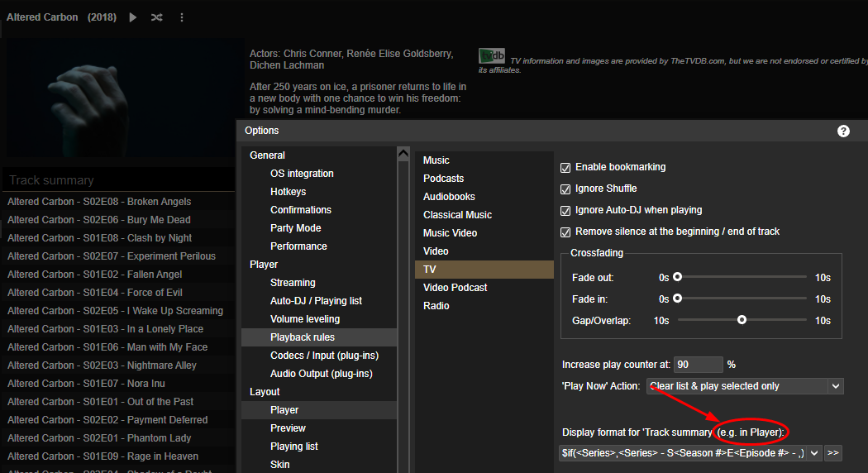Adjust the Gap/Overlap slider handle

(742, 319)
